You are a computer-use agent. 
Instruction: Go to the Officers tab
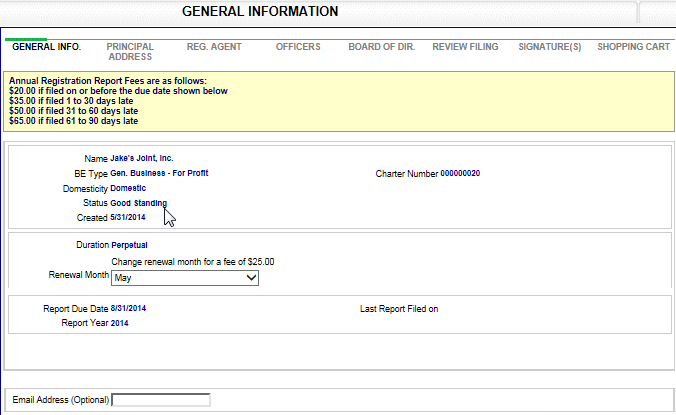click(x=298, y=46)
